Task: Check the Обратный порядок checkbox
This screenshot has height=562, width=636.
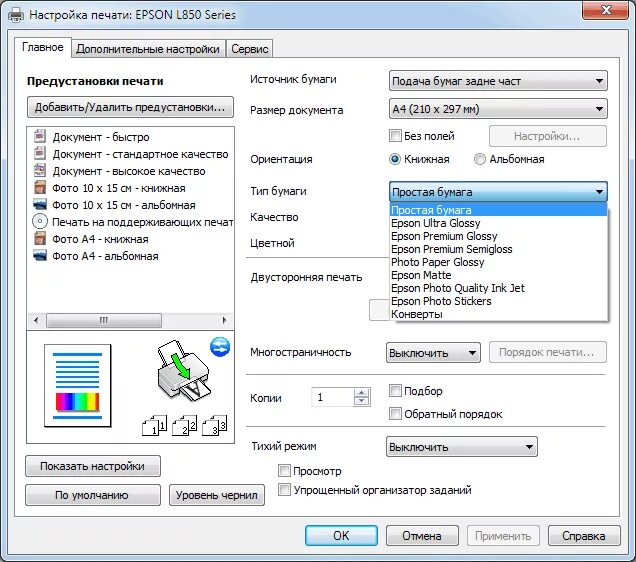Action: (x=395, y=414)
